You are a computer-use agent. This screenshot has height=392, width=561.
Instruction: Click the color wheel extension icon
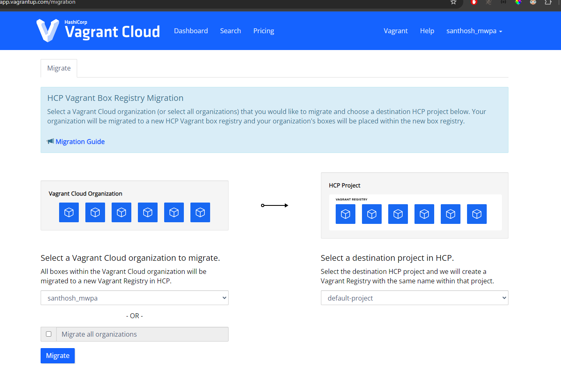(x=518, y=2)
